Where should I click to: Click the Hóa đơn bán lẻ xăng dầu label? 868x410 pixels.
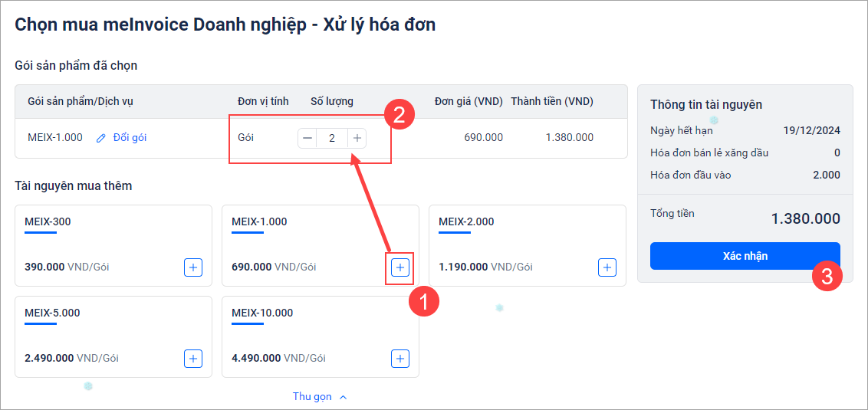coord(710,153)
